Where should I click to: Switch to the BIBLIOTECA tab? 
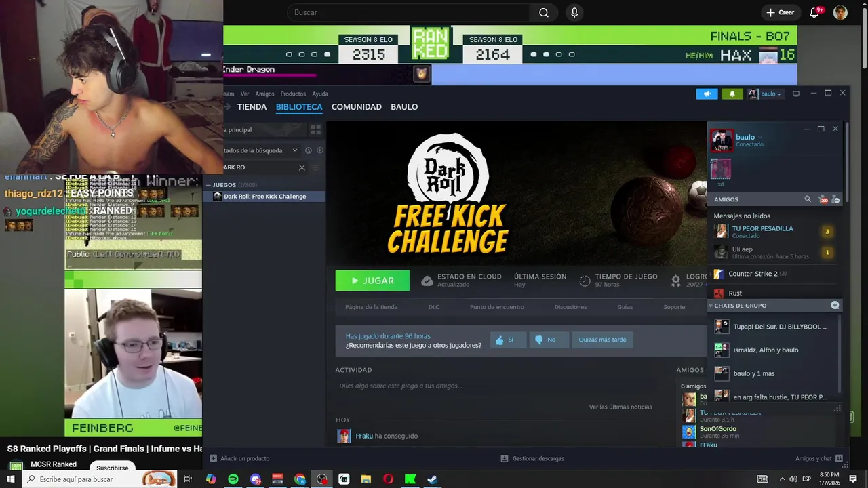tap(299, 107)
